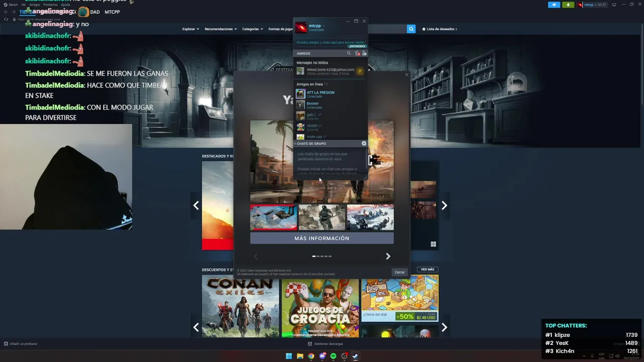
Task: Expand the mtcpp status dropdown in friends list
Action: point(324,26)
